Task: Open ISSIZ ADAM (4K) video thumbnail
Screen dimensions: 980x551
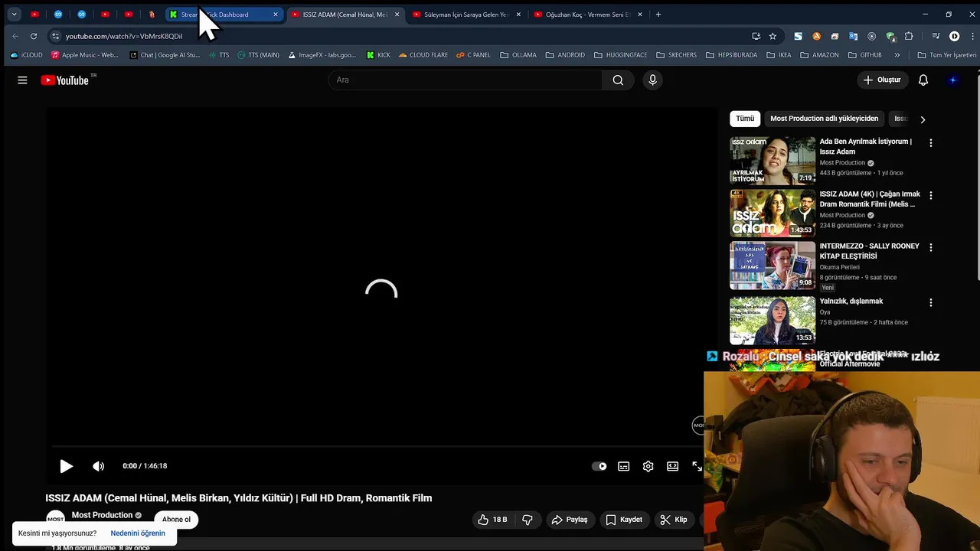Action: [773, 213]
